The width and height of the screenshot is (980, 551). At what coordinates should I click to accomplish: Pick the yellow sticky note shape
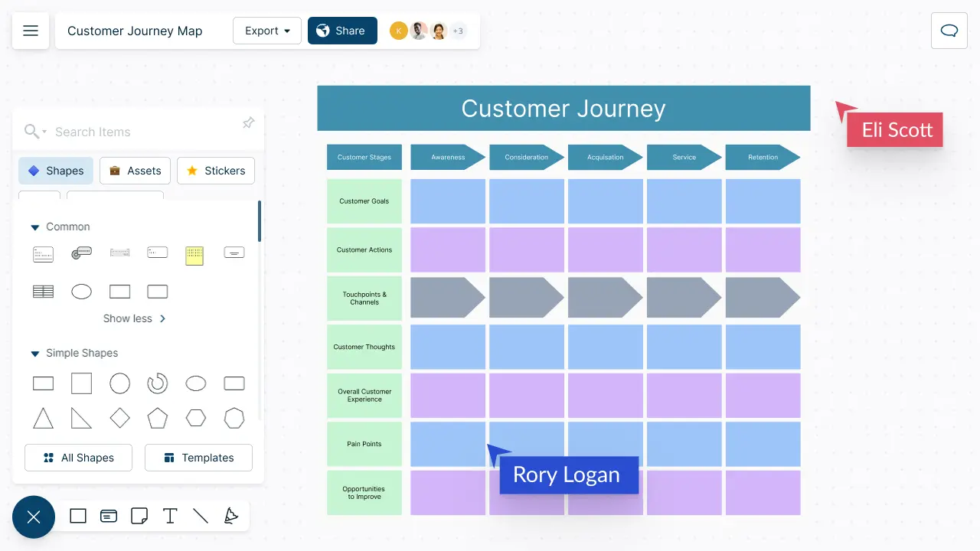click(x=194, y=256)
